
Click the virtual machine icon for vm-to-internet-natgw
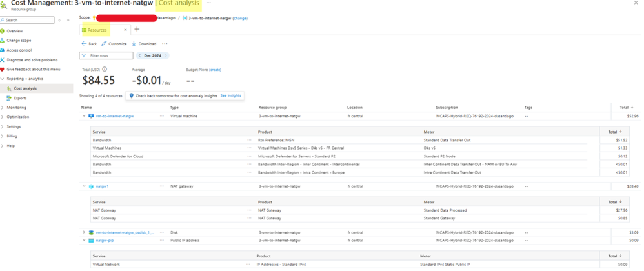point(91,116)
